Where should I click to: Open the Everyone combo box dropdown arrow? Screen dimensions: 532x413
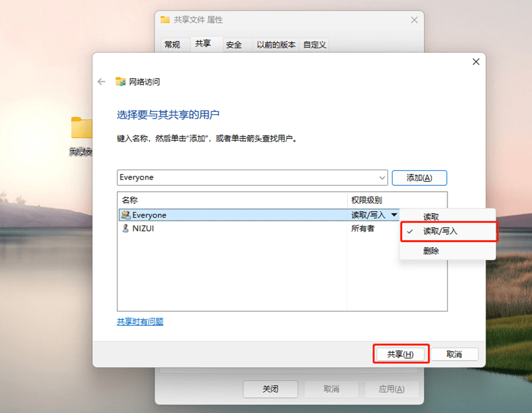click(x=381, y=178)
